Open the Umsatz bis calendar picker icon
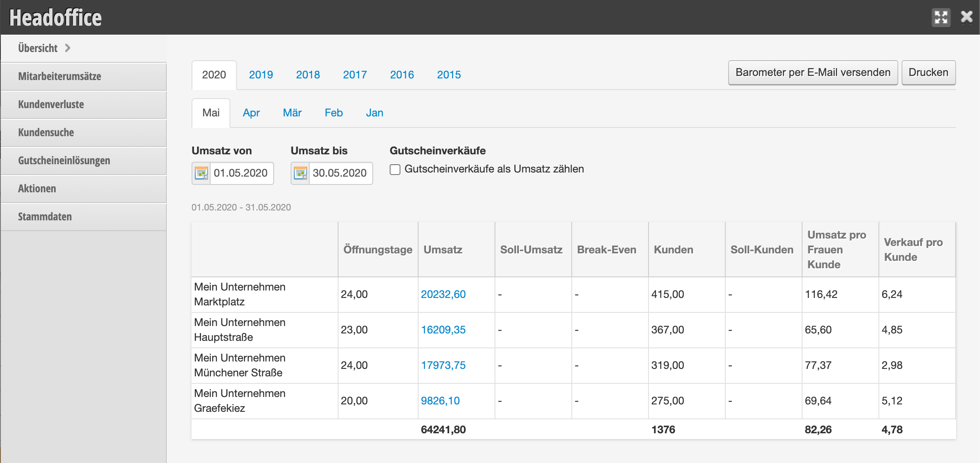The height and width of the screenshot is (463, 980). point(301,173)
